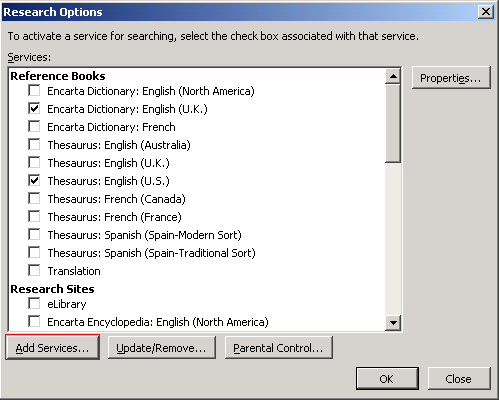Select Encarta Dictionary: French entry text
This screenshot has height=400, width=499.
[111, 127]
